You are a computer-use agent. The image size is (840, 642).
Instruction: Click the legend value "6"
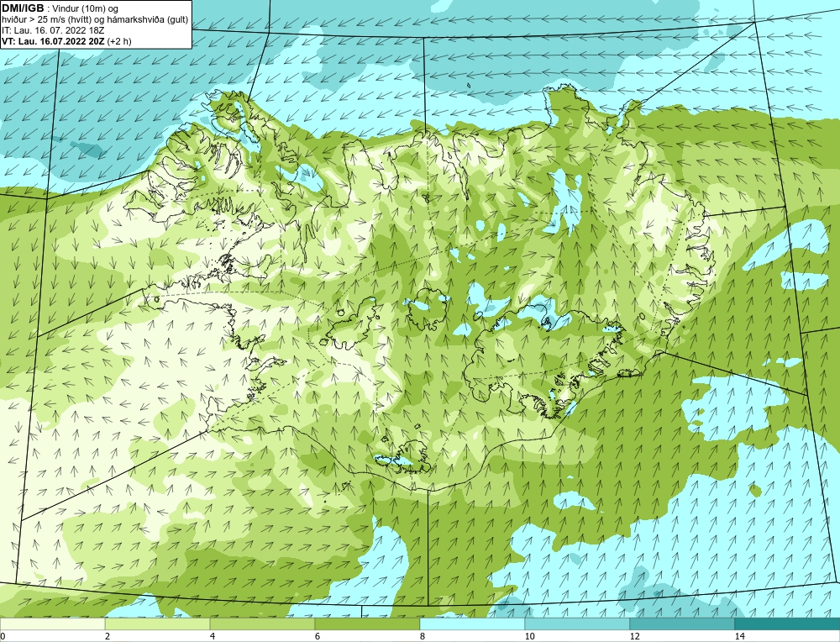[318, 636]
